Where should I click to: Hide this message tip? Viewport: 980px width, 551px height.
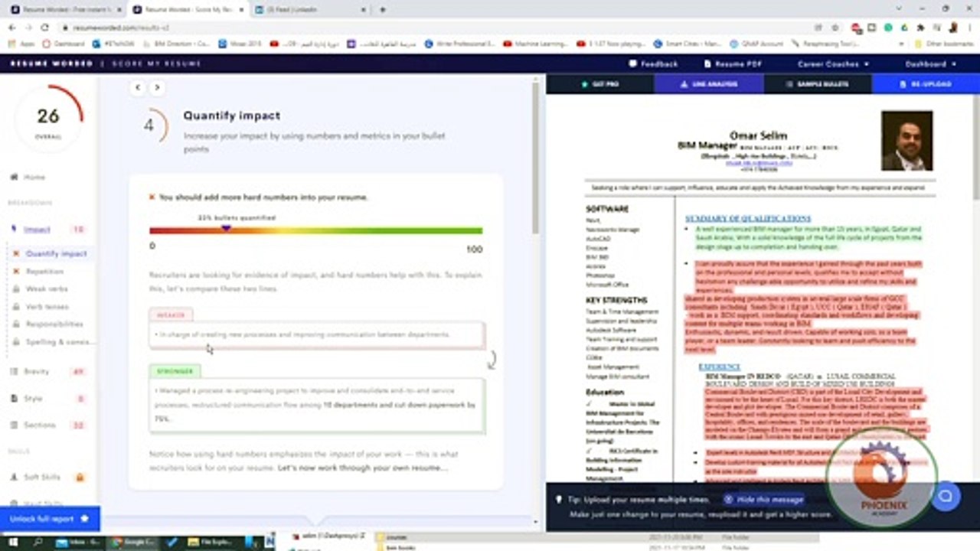point(763,499)
